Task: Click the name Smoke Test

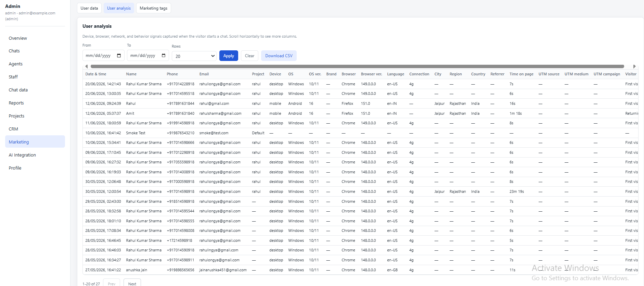Action: (136, 133)
